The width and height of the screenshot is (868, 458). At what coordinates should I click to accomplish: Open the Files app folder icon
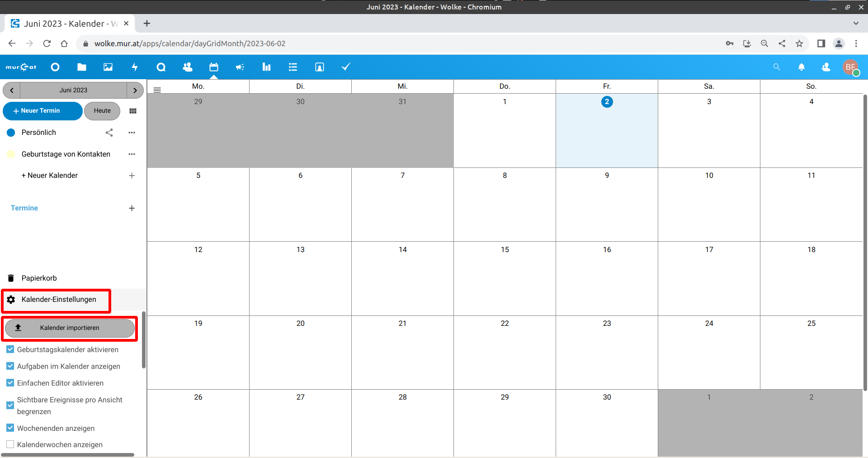[x=82, y=67]
